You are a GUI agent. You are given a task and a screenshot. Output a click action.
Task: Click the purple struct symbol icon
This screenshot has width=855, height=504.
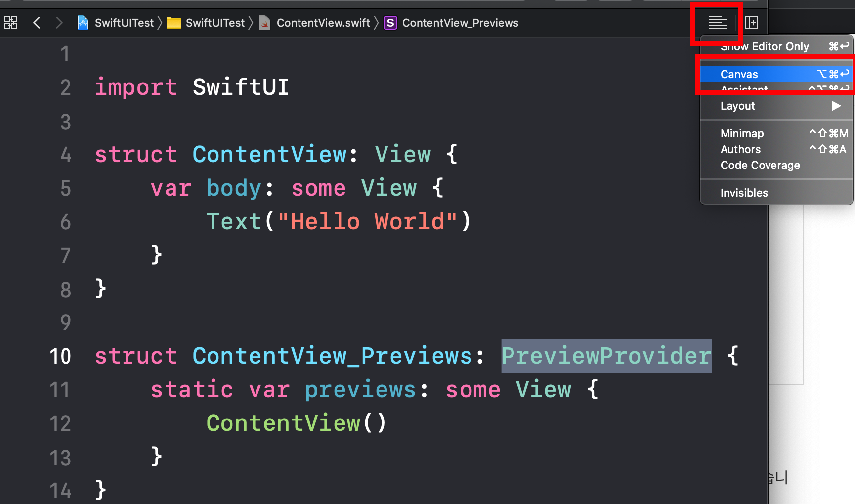point(390,23)
